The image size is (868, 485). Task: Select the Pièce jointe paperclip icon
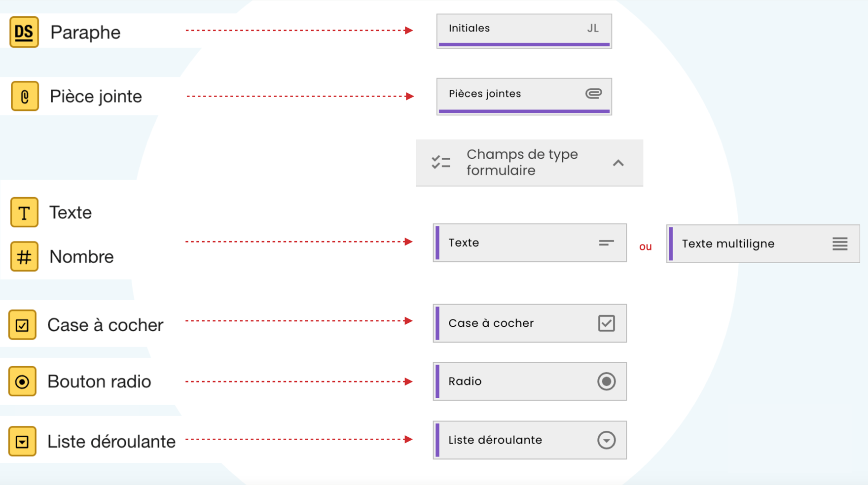pos(25,96)
